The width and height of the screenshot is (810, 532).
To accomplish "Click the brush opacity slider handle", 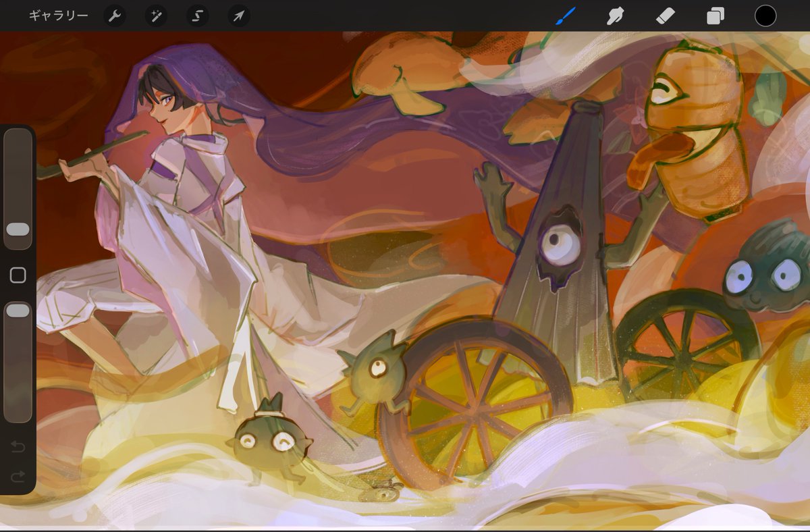I will 18,311.
